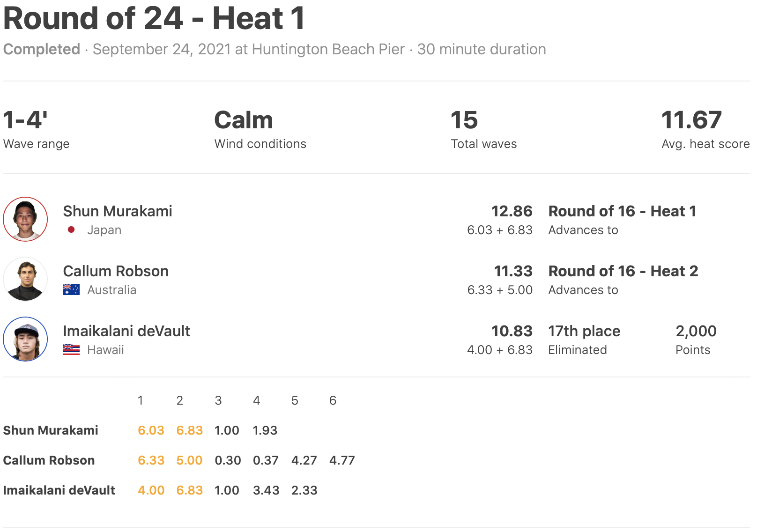Screen dimensions: 757x532
Task: Click the Japan flag icon
Action: (71, 230)
